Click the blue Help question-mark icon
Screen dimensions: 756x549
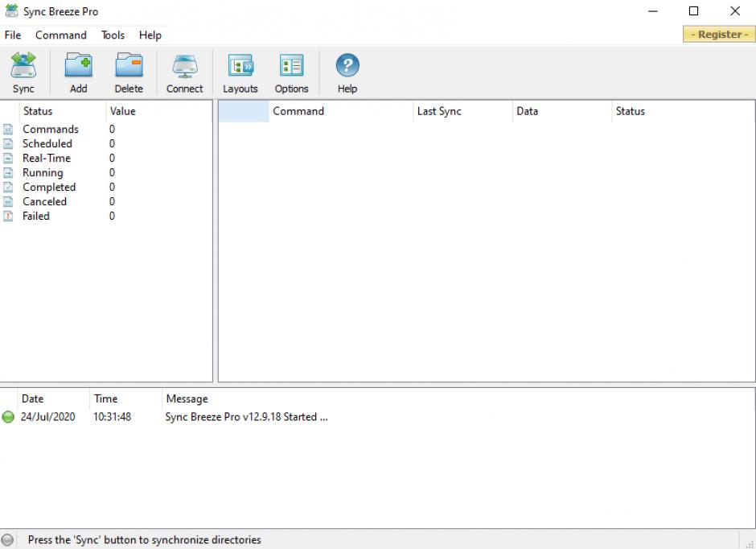coord(347,65)
